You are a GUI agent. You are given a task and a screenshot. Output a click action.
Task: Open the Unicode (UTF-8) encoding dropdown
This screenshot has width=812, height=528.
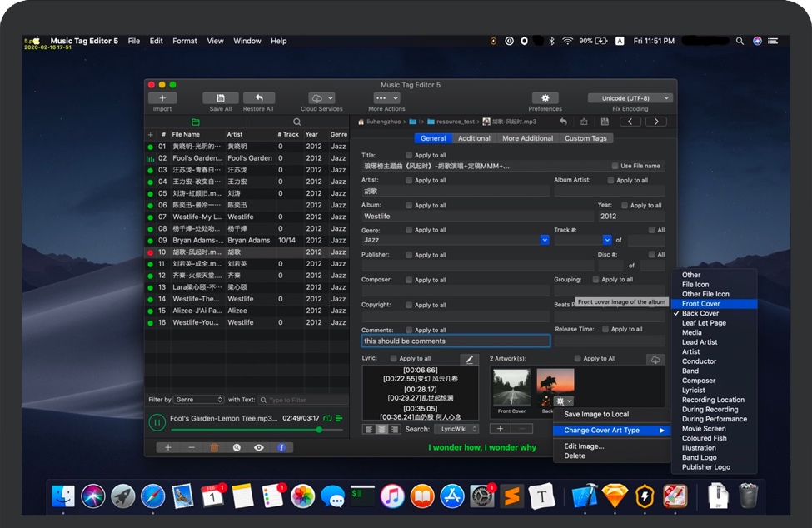[x=630, y=98]
